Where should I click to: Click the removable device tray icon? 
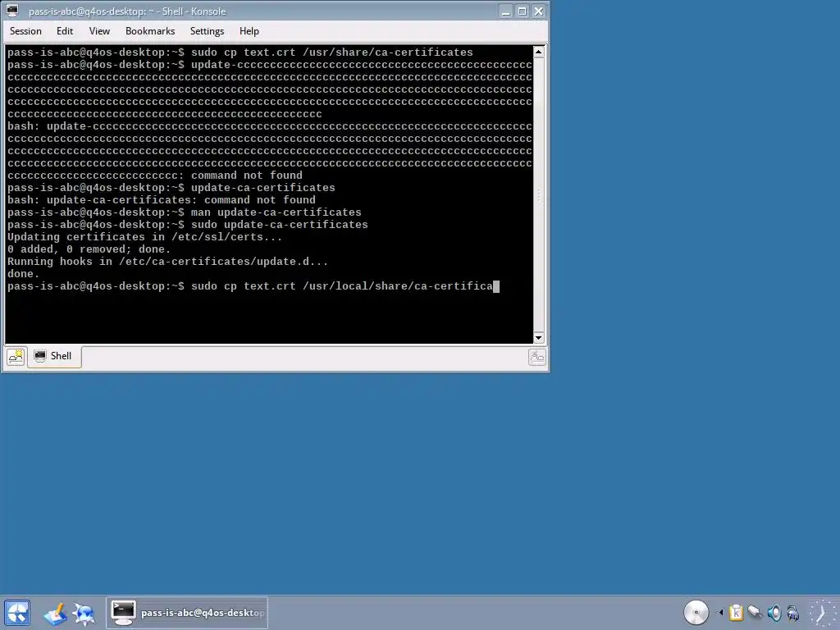click(x=756, y=612)
